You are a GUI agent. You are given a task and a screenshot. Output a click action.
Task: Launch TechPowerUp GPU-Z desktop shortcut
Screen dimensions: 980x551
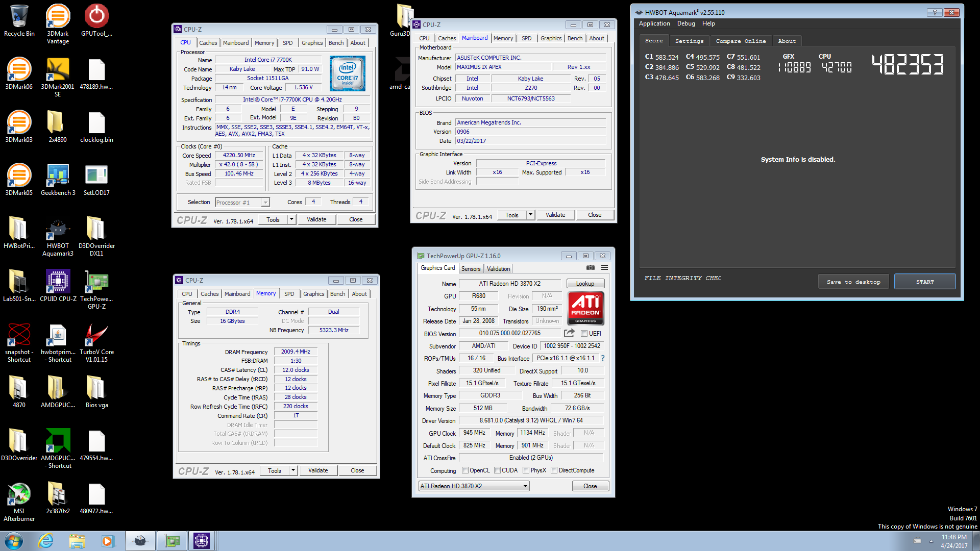point(96,289)
